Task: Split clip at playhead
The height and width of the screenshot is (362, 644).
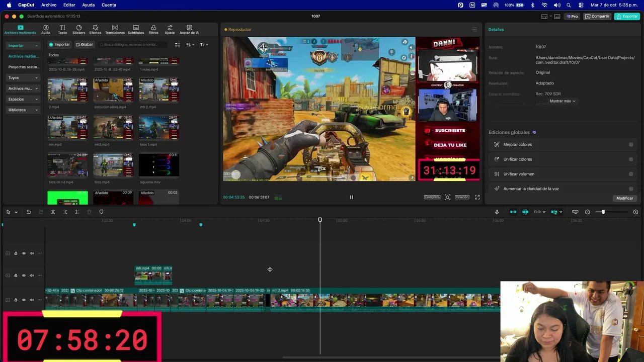Action: [x=53, y=212]
